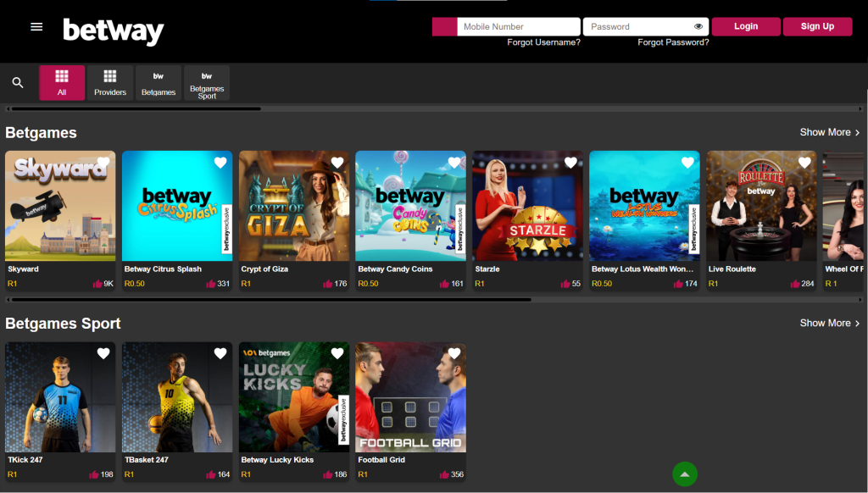Click the category tabs horizontal scrollbar

pos(136,109)
